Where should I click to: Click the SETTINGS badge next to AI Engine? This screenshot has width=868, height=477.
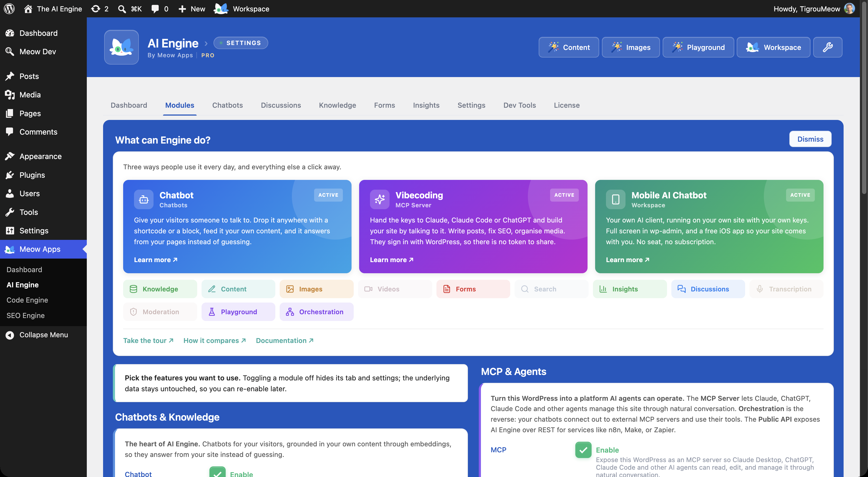pyautogui.click(x=241, y=43)
